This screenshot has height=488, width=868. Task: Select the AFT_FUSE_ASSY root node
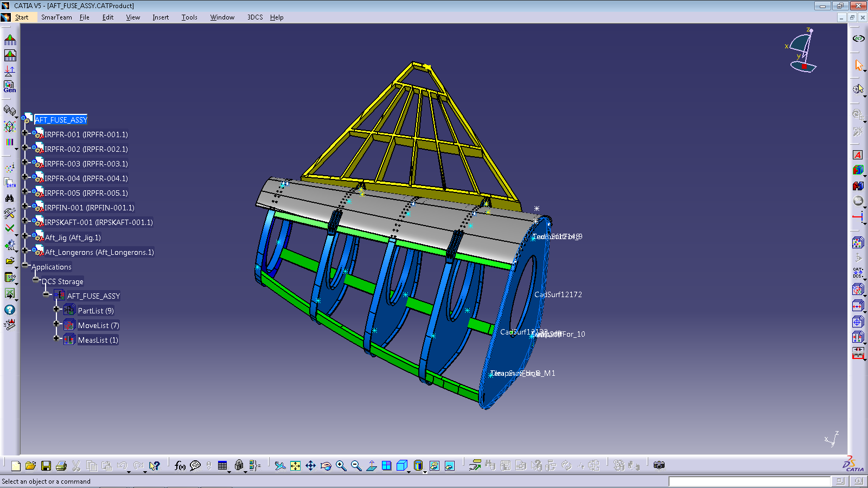click(61, 119)
